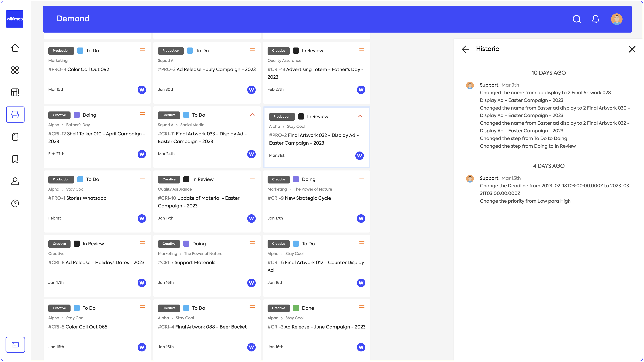644x362 pixels.
Task: Click Production tag on #PRO-1 card
Action: [x=61, y=179]
